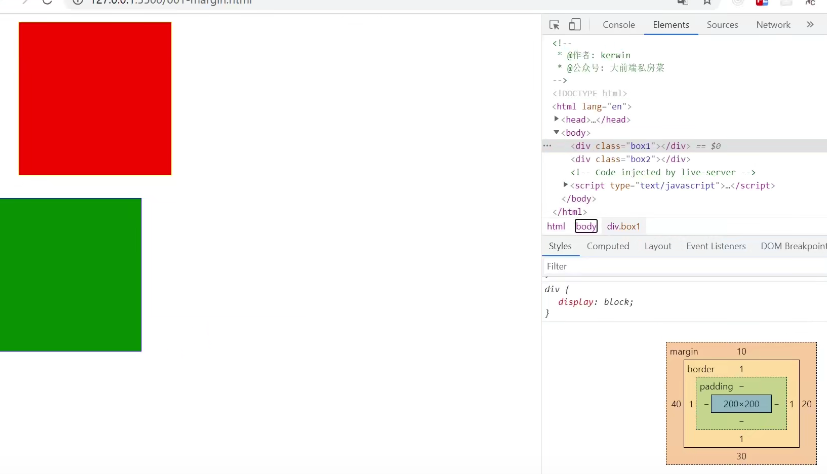Open the DOM Breakpoints sub-tab
The height and width of the screenshot is (474, 827).
(793, 246)
